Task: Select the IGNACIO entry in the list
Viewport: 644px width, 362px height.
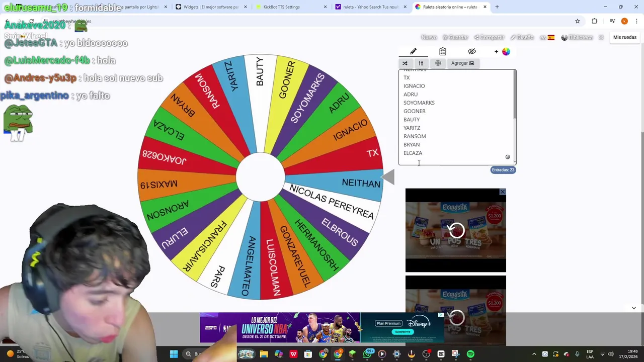Action: click(x=414, y=86)
